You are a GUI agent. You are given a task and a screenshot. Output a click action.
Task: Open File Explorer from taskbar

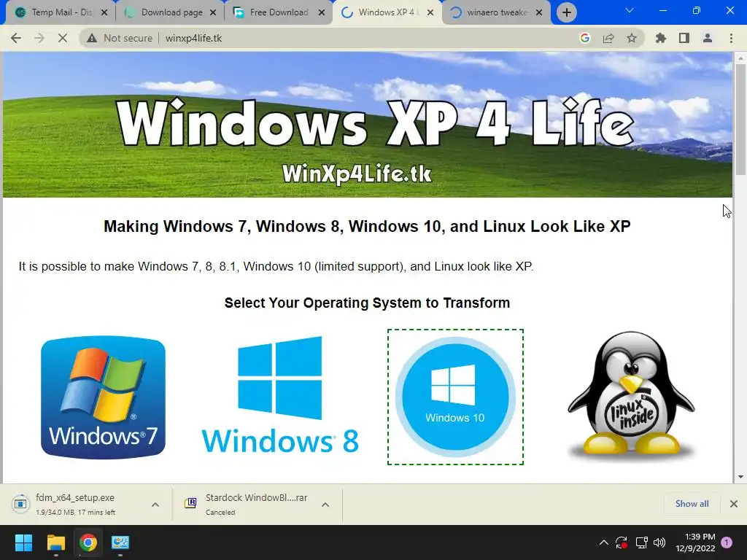[x=55, y=542]
